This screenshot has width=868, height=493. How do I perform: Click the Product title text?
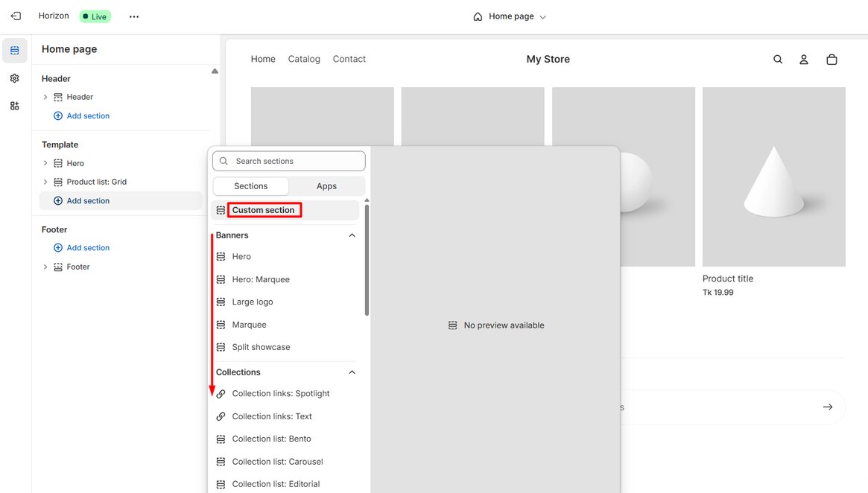tap(728, 279)
